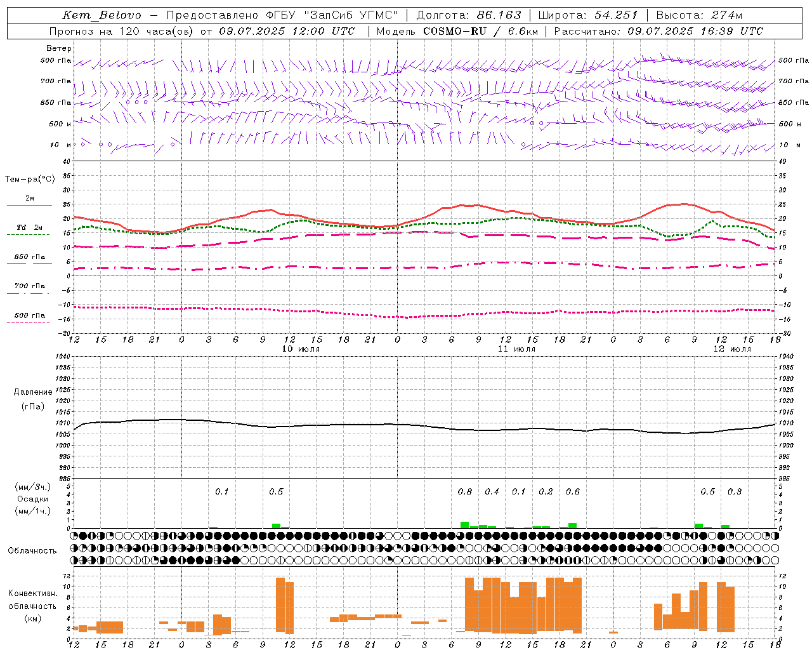Click the red 2м temperature legend line
Image resolution: width=812 pixels, height=650 pixels.
[29, 205]
